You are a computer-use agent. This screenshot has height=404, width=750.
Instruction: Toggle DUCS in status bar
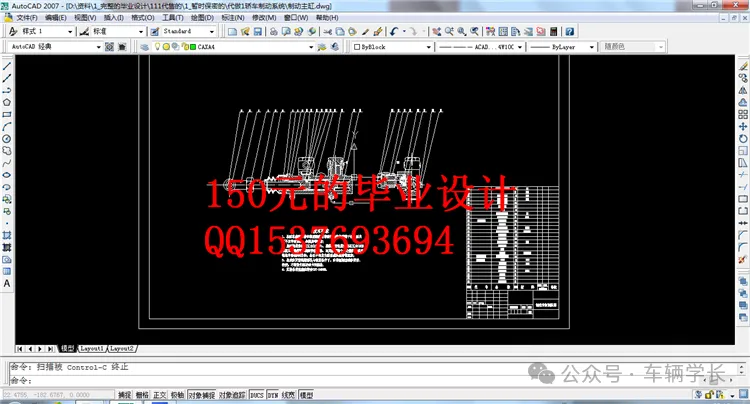(x=257, y=395)
